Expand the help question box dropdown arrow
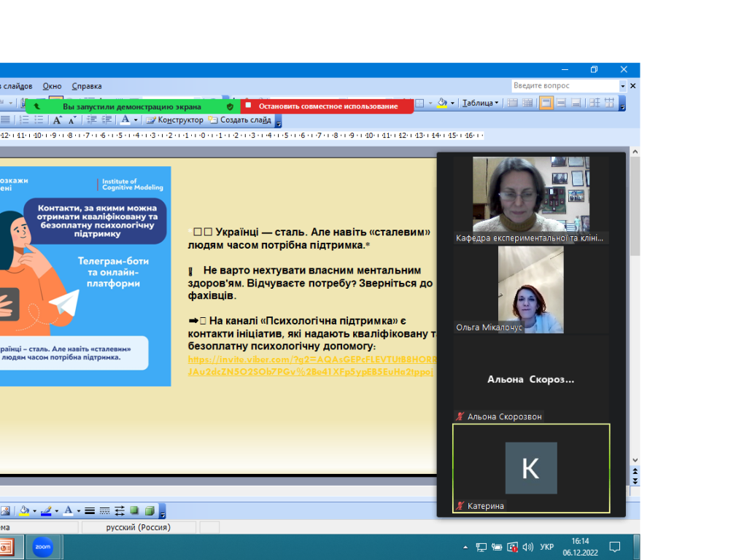Viewport: 747px width, 560px height. (x=623, y=86)
